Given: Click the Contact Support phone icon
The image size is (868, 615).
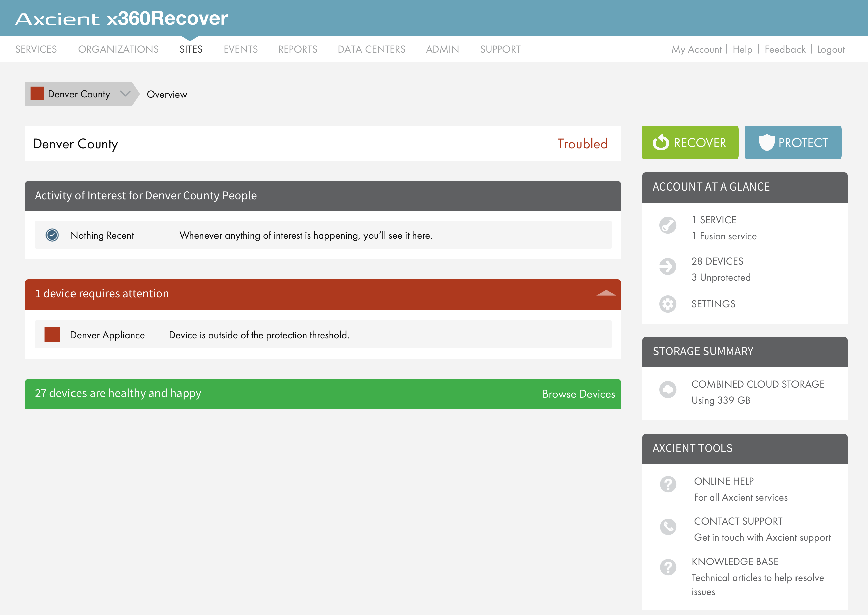Looking at the screenshot, I should tap(668, 526).
